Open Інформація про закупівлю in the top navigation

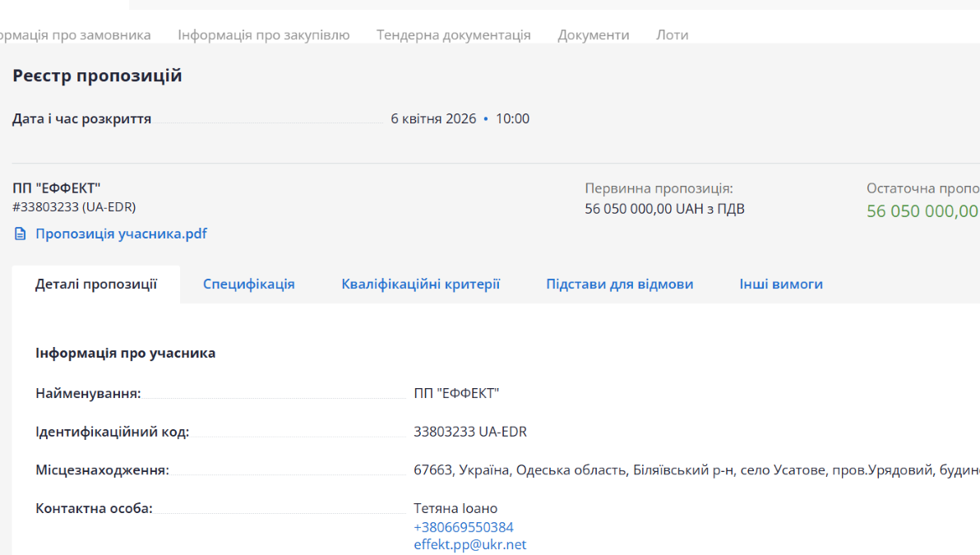click(263, 35)
